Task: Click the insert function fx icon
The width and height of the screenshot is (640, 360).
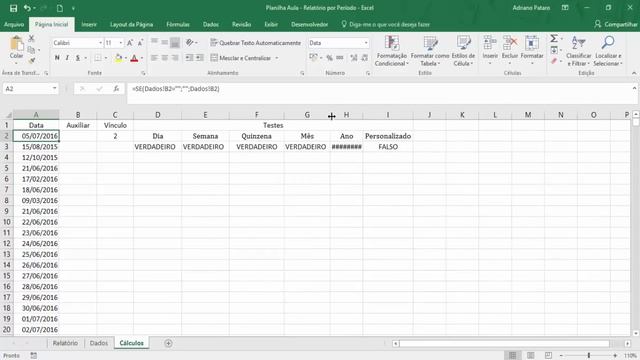Action: click(116, 89)
